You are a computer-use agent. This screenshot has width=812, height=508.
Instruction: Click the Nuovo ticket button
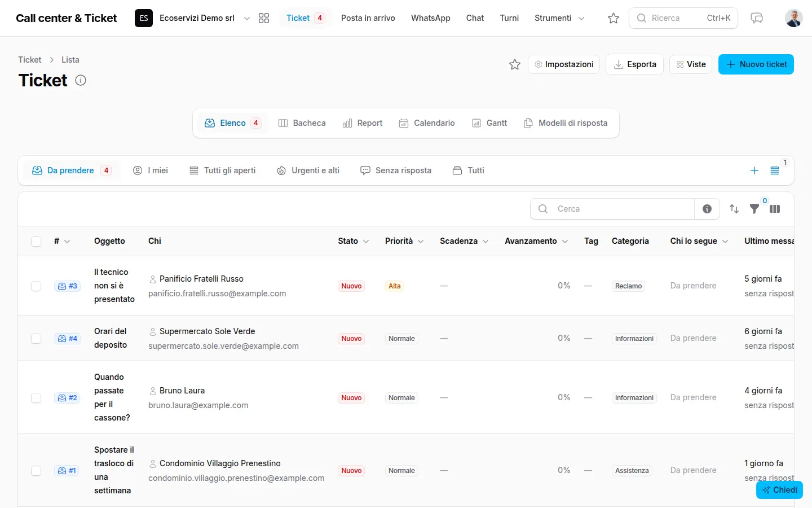[756, 64]
